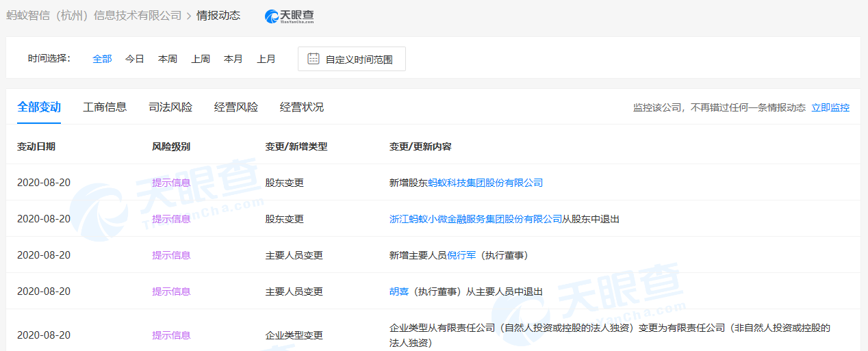Click the 立即监控 link
The height and width of the screenshot is (351, 868).
point(830,107)
